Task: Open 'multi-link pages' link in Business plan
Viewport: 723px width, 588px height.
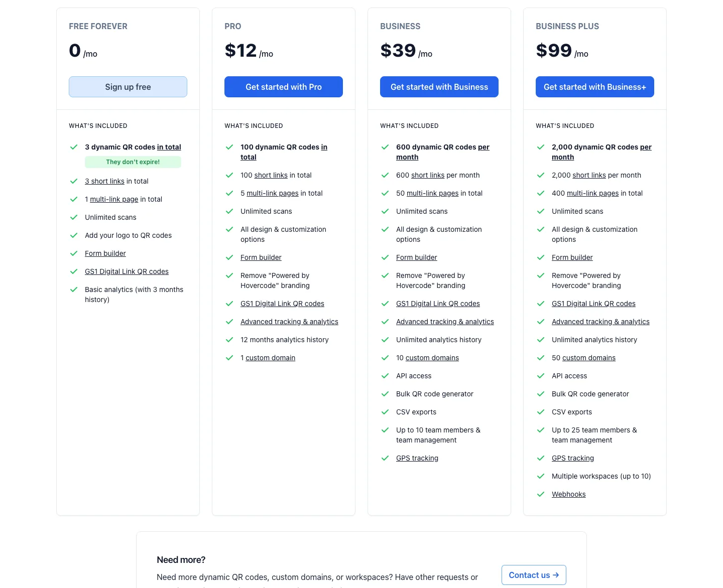Action: pyautogui.click(x=432, y=193)
